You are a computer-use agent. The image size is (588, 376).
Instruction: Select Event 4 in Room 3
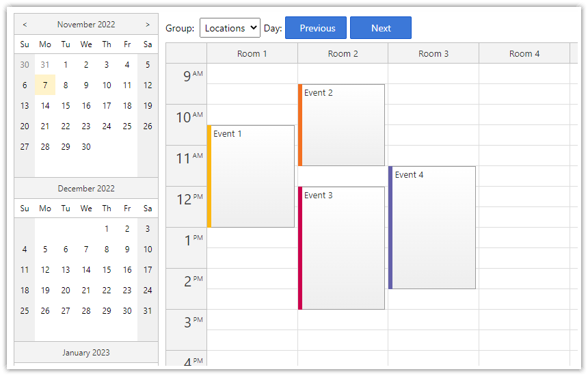click(433, 228)
